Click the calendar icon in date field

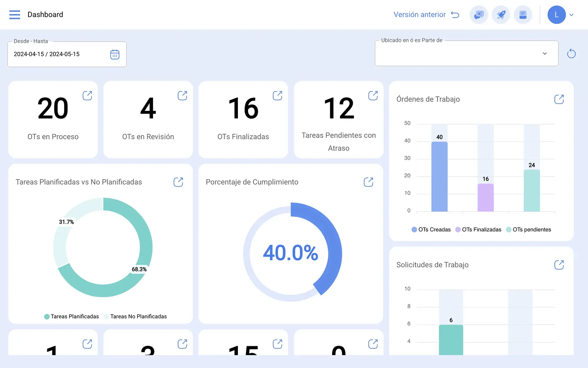click(x=115, y=54)
